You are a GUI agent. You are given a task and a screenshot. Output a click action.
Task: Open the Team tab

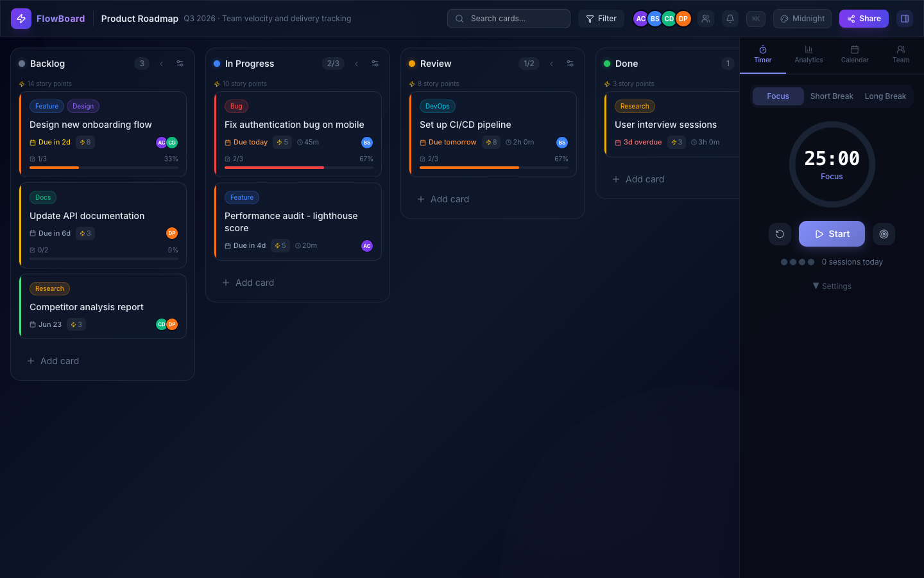901,55
